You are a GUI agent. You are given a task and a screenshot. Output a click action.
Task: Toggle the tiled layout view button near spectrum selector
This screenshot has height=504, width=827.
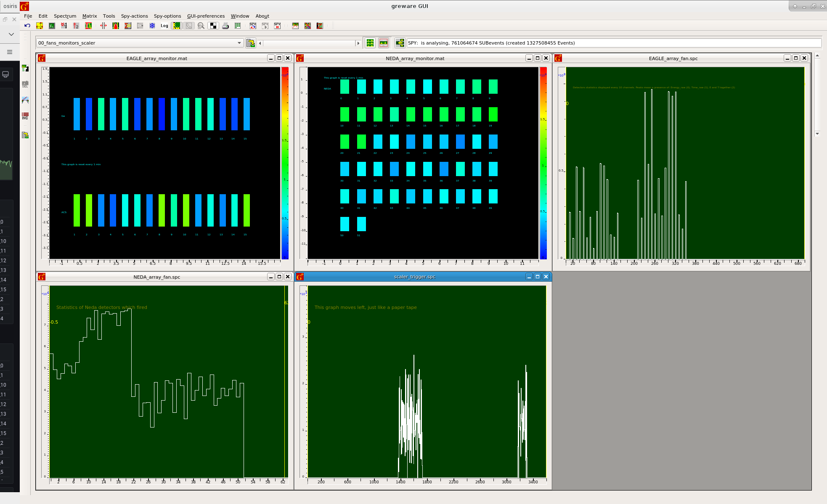370,42
